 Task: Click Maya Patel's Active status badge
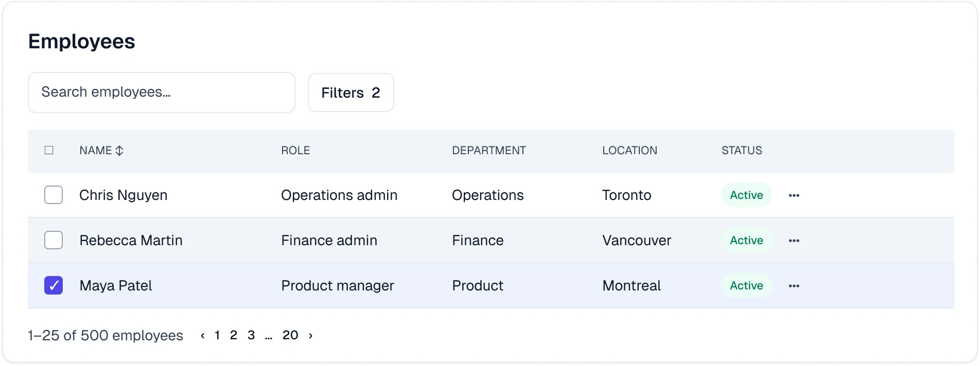(746, 285)
